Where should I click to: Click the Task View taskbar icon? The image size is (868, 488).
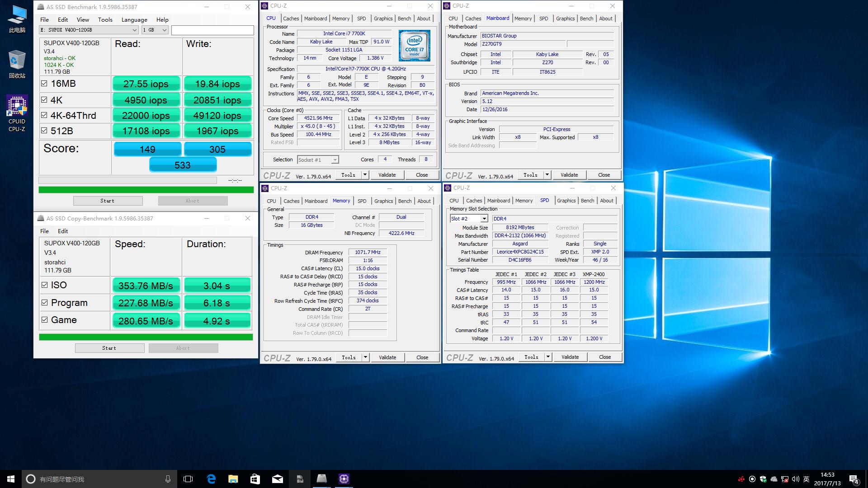coord(188,479)
